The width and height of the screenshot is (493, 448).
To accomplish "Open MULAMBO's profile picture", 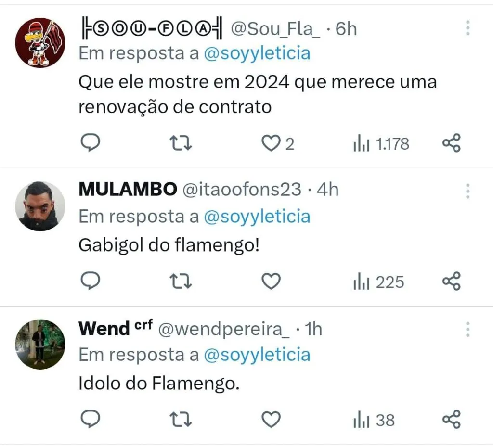I will coord(40,206).
